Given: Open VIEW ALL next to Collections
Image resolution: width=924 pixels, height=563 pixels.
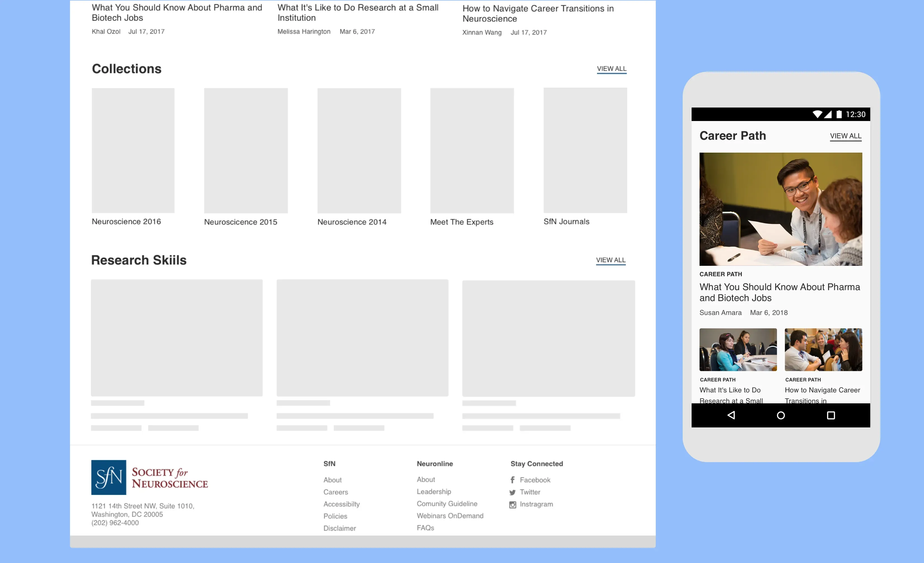Looking at the screenshot, I should pos(611,69).
